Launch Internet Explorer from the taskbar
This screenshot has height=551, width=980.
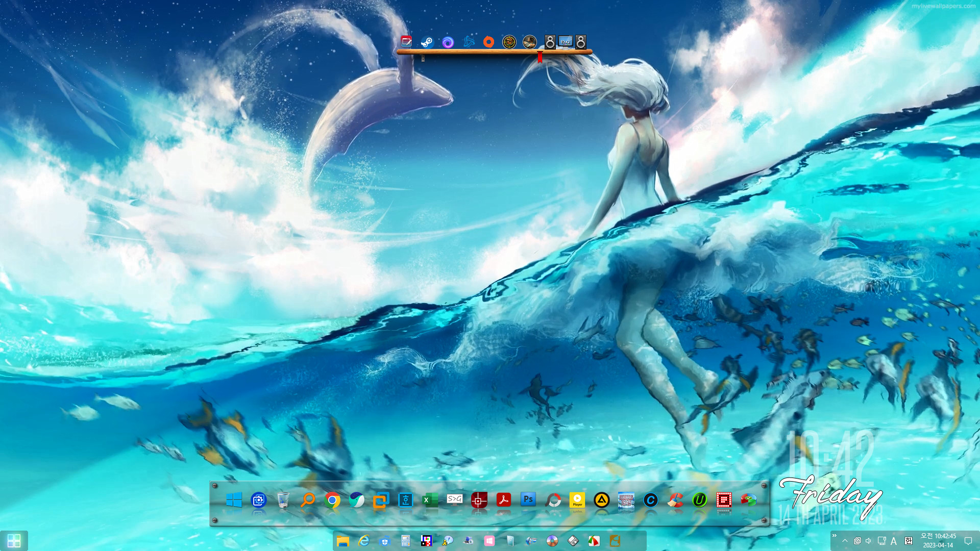pos(363,541)
